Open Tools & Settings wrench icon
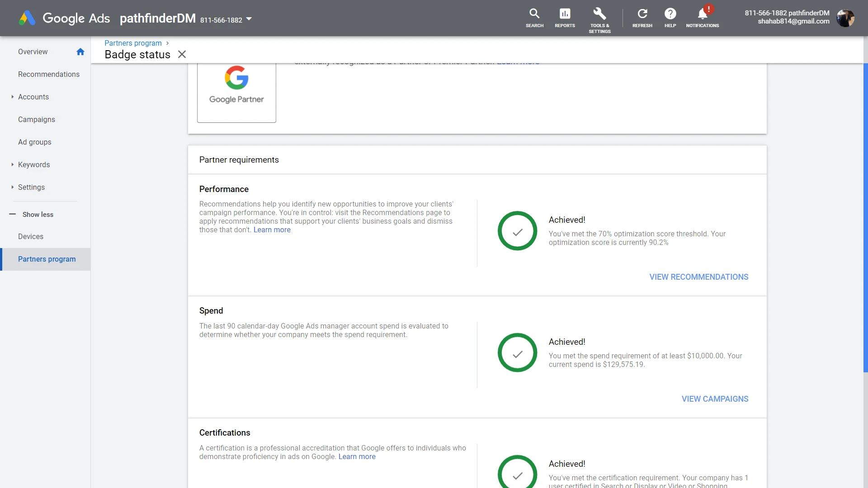Image resolution: width=868 pixels, height=488 pixels. 599,14
